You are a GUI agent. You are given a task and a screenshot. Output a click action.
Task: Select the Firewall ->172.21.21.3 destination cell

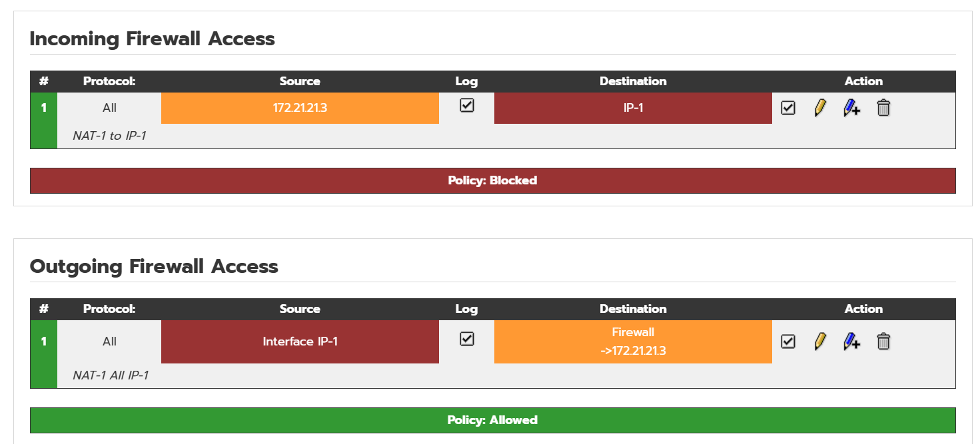tap(633, 341)
